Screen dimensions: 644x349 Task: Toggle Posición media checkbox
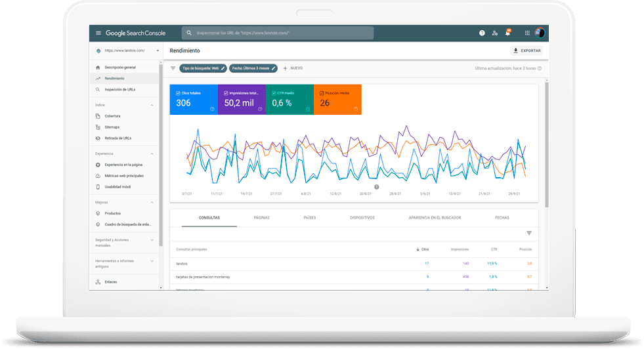point(322,93)
